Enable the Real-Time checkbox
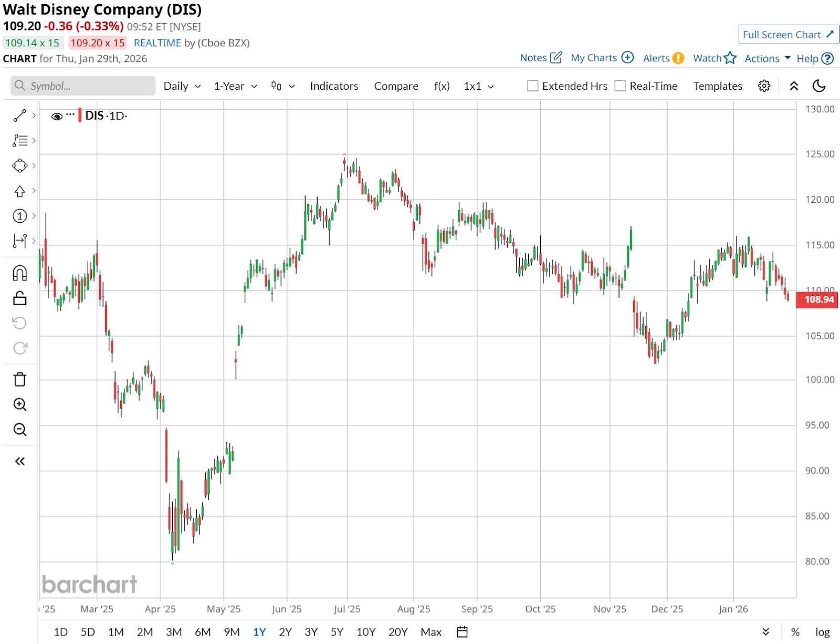 point(620,86)
